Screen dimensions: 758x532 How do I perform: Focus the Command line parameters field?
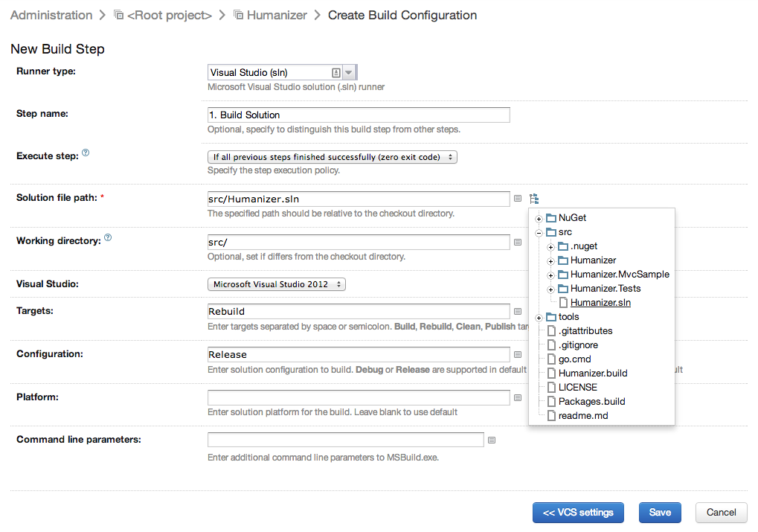(346, 440)
